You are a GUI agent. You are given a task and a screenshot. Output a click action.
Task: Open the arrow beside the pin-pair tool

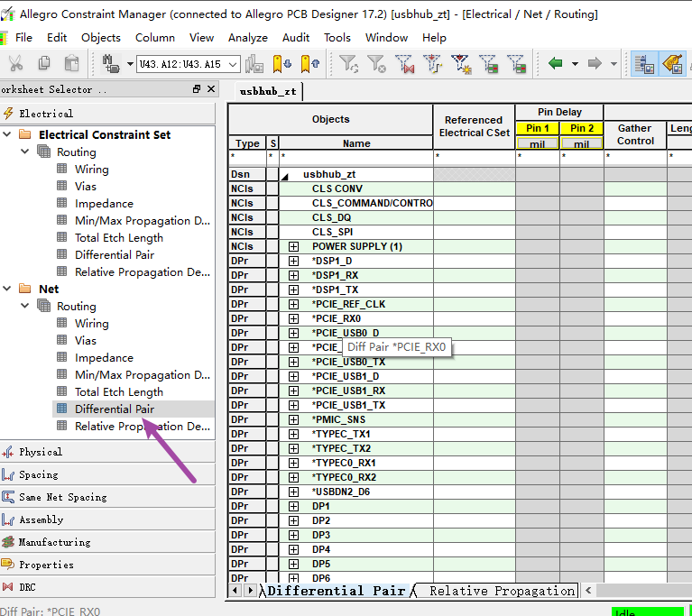(130, 64)
